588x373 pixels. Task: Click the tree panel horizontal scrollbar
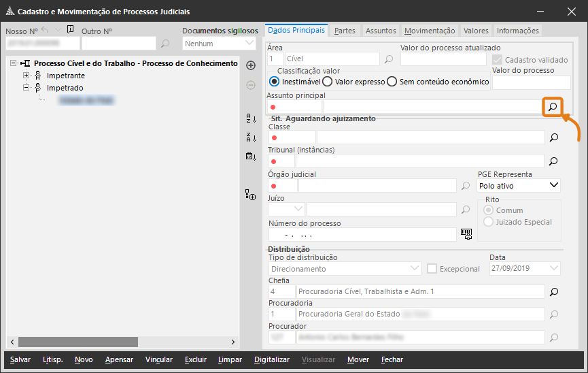pos(78,342)
